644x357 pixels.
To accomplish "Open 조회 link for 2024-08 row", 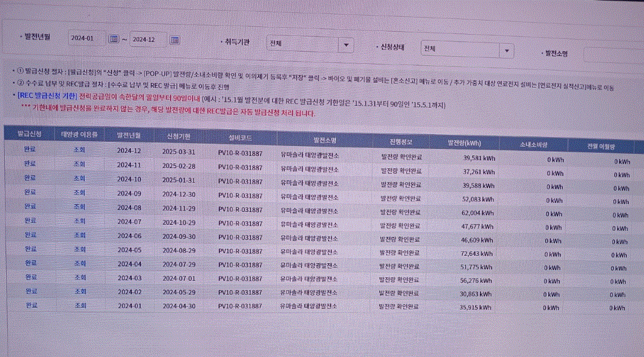I will (79, 207).
